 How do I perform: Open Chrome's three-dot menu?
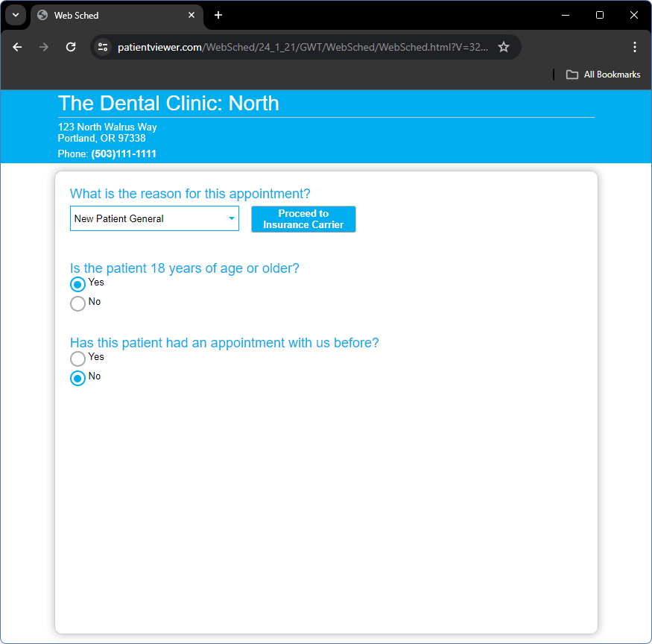pyautogui.click(x=635, y=47)
